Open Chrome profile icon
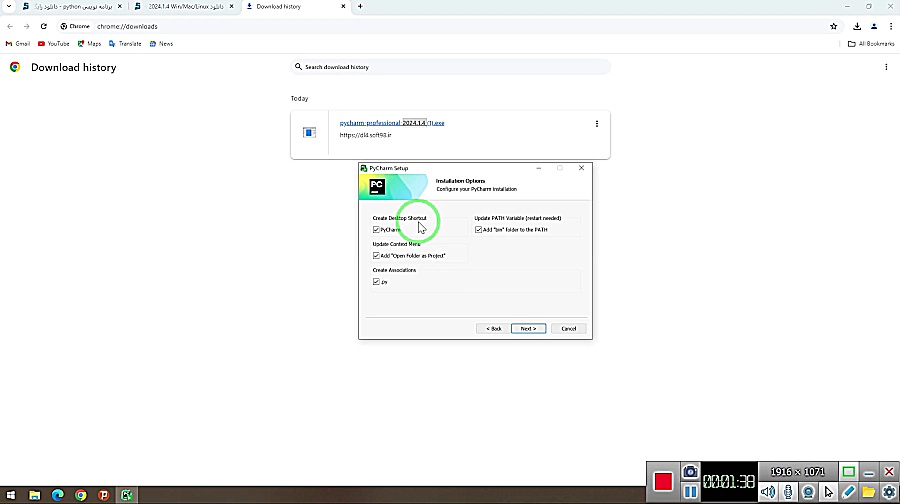This screenshot has height=504, width=900. (x=874, y=26)
